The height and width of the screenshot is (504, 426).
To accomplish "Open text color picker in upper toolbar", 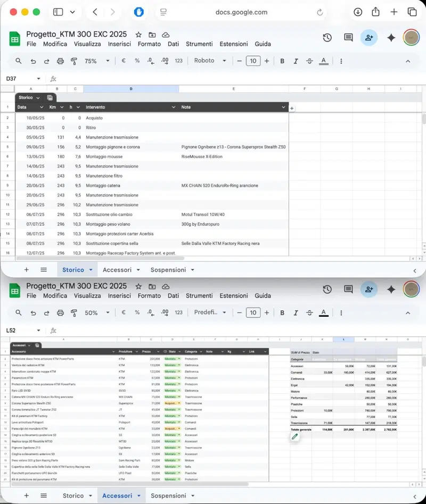I will point(323,61).
